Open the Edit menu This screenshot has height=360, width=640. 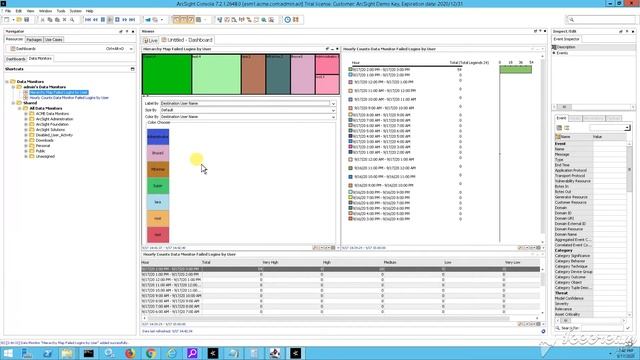click(x=18, y=11)
